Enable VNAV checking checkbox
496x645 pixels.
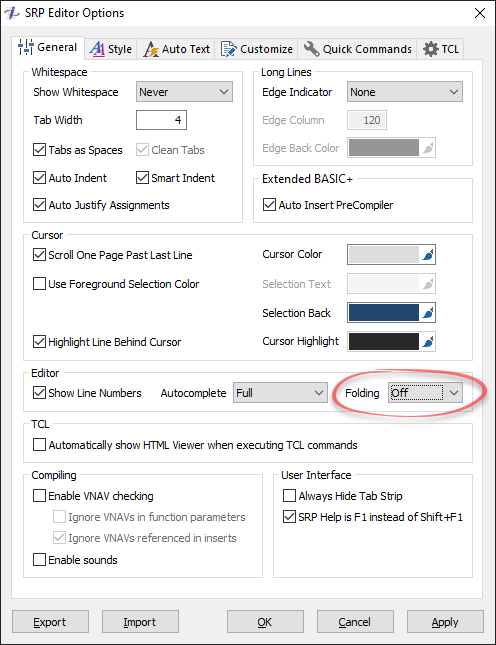(39, 496)
